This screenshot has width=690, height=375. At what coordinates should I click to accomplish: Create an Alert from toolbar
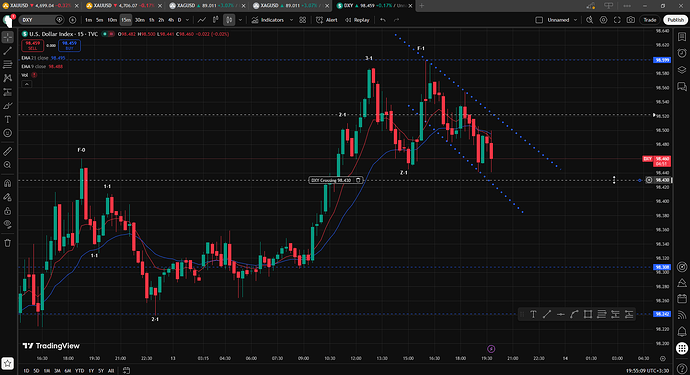(x=327, y=20)
